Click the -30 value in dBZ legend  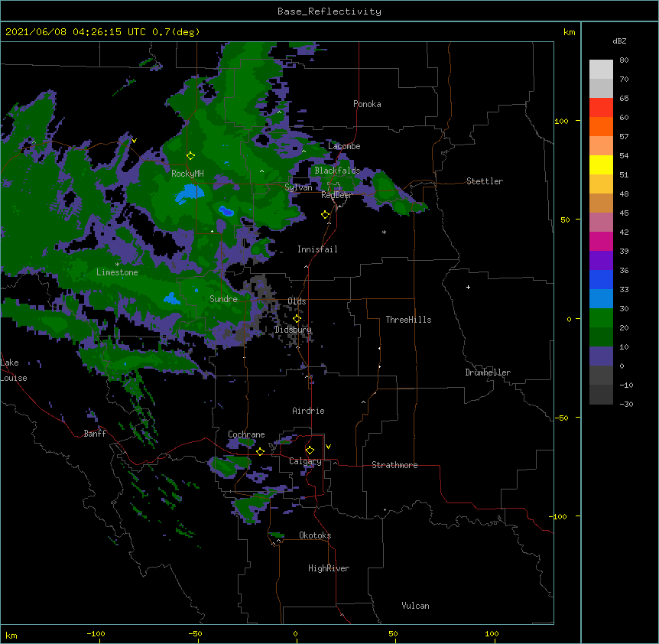click(x=626, y=404)
